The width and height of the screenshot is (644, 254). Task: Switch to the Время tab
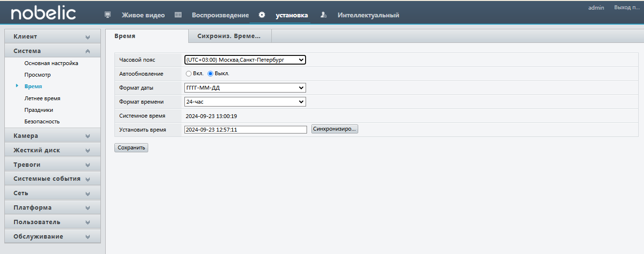(147, 36)
